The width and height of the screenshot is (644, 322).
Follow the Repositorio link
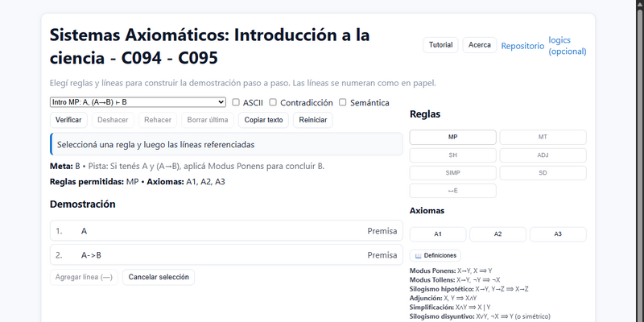click(522, 46)
